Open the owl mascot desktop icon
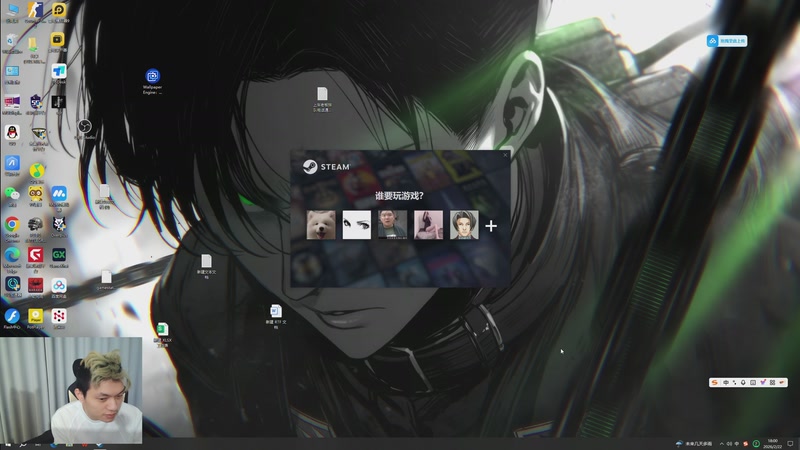800x450 pixels. click(35, 196)
